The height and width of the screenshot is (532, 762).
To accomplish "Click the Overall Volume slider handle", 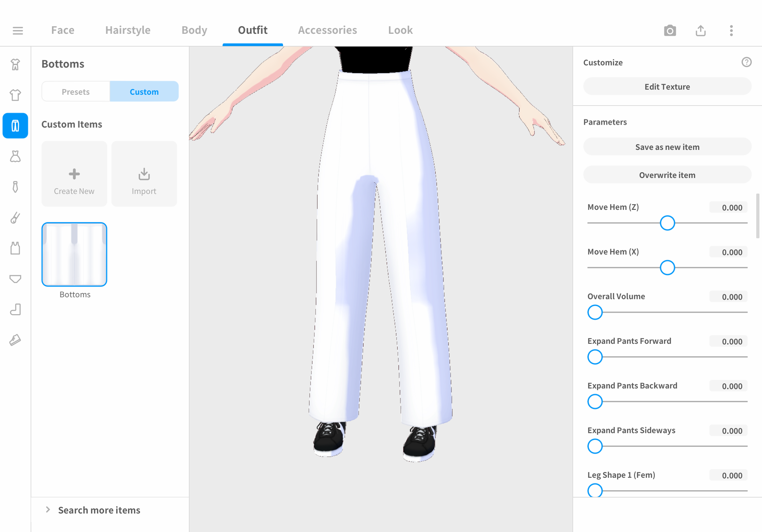I will tap(595, 312).
